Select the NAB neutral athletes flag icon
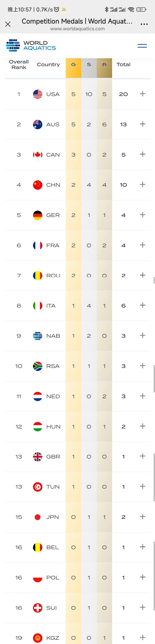The width and height of the screenshot is (155, 644). coord(37,336)
